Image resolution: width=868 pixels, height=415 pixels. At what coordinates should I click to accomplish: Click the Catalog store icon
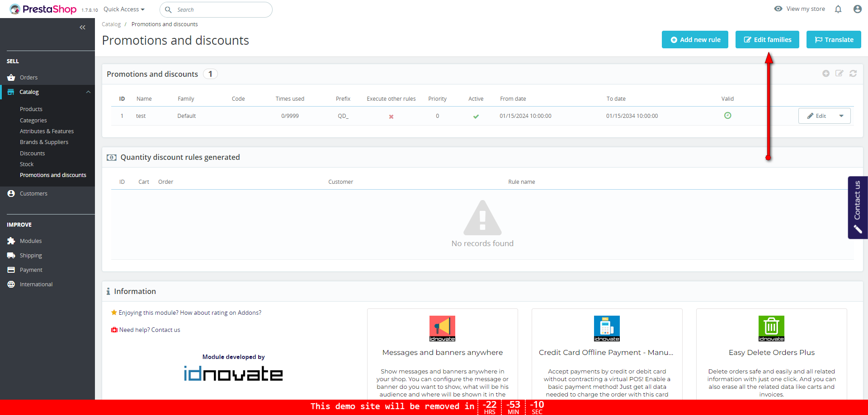point(11,92)
